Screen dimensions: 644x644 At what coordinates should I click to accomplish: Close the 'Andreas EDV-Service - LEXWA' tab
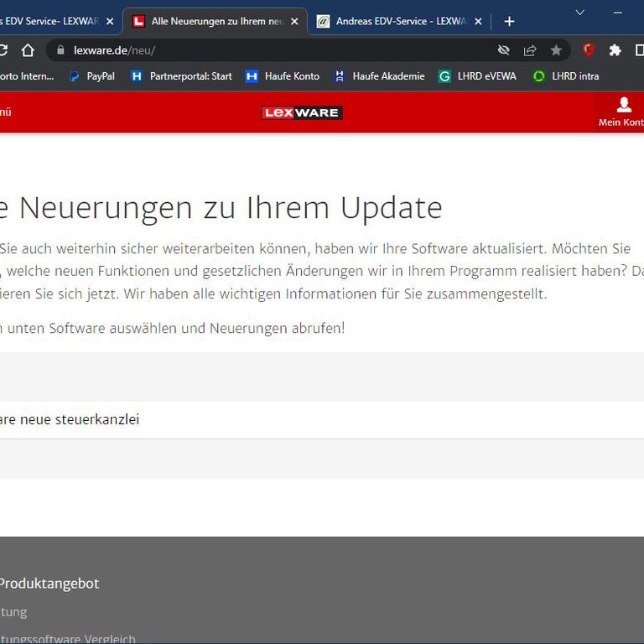478,21
